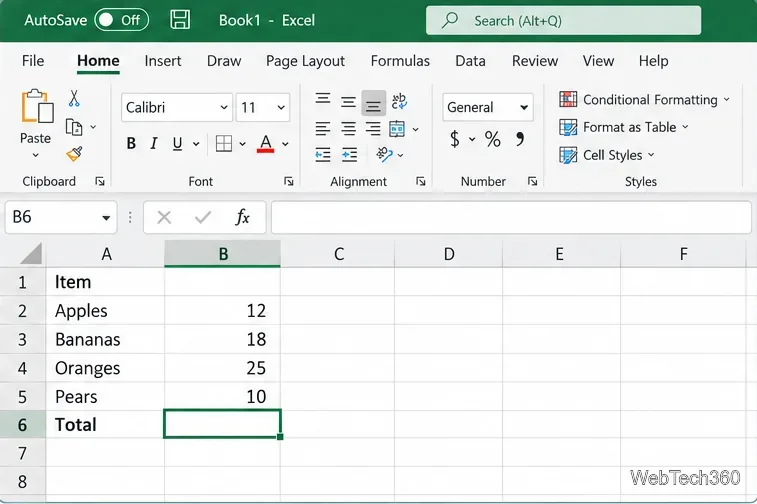Switch to the View tab
The height and width of the screenshot is (504, 757).
click(598, 61)
